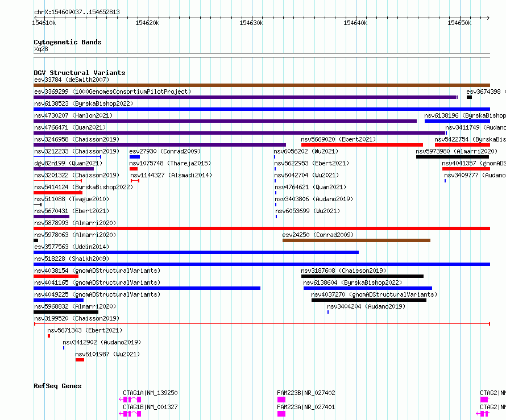Viewport: 506px width, 420px height.
Task: Select nsv3411749 variant label
Action: click(x=476, y=127)
